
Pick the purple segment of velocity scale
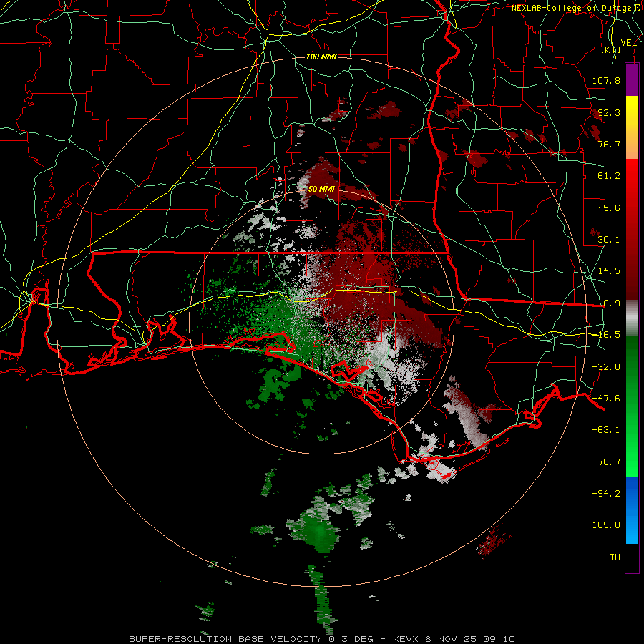[632, 79]
